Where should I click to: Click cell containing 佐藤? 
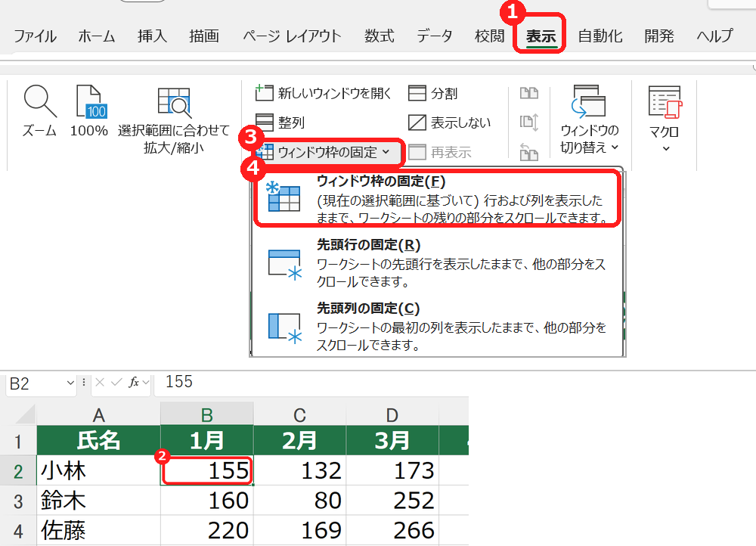(98, 530)
